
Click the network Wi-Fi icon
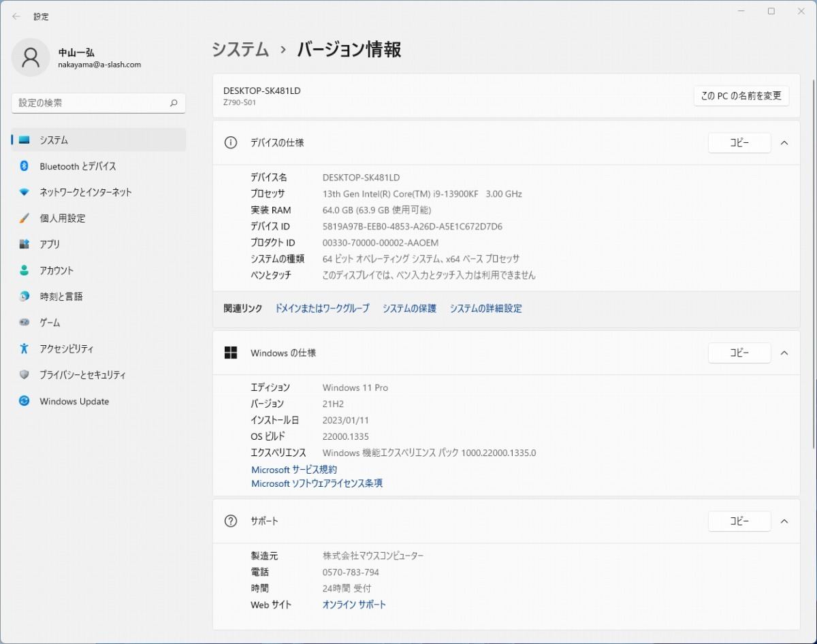pyautogui.click(x=25, y=192)
